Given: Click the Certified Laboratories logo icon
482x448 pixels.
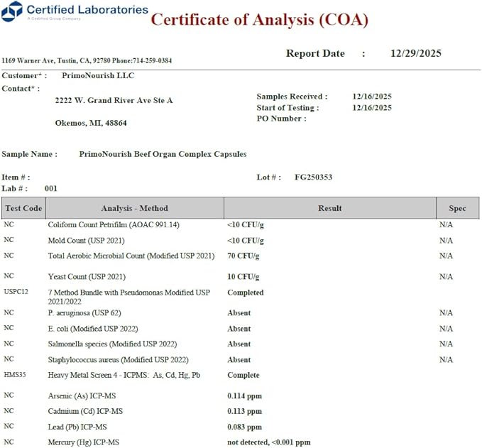Looking at the screenshot, I should (x=12, y=11).
